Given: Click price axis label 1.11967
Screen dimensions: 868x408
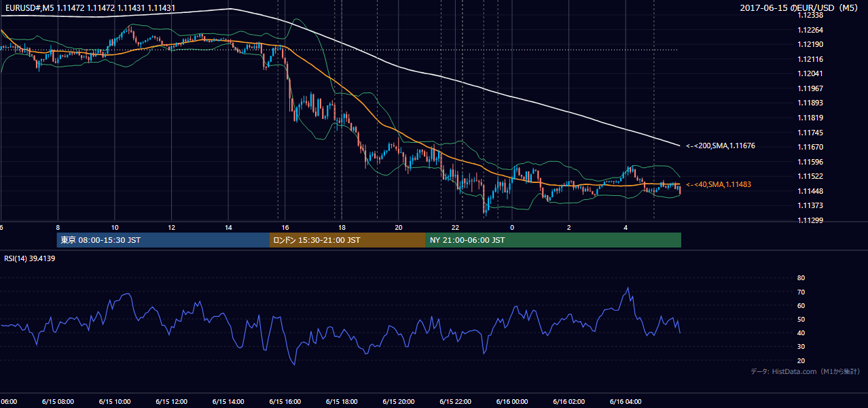Looking at the screenshot, I should click(x=810, y=88).
